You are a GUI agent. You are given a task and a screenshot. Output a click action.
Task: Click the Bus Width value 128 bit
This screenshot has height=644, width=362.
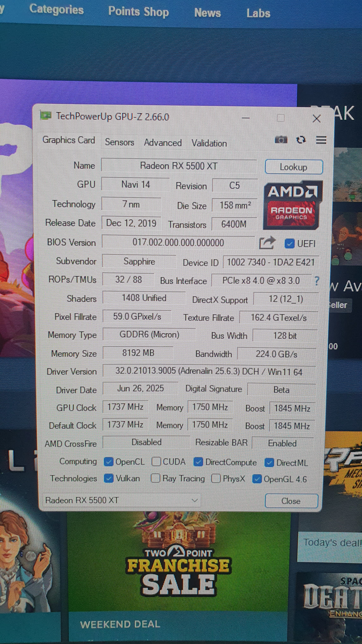point(285,336)
